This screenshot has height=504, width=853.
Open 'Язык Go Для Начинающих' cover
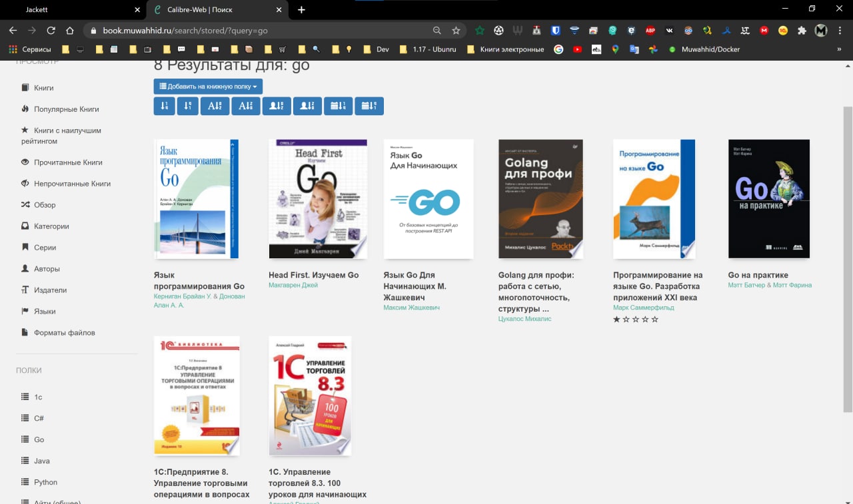click(x=428, y=198)
